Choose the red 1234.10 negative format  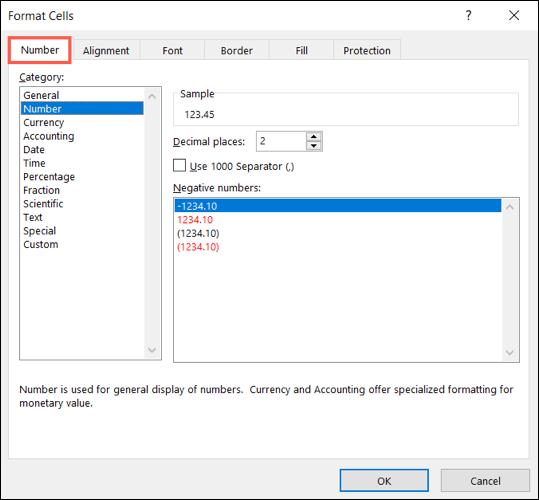(x=338, y=220)
